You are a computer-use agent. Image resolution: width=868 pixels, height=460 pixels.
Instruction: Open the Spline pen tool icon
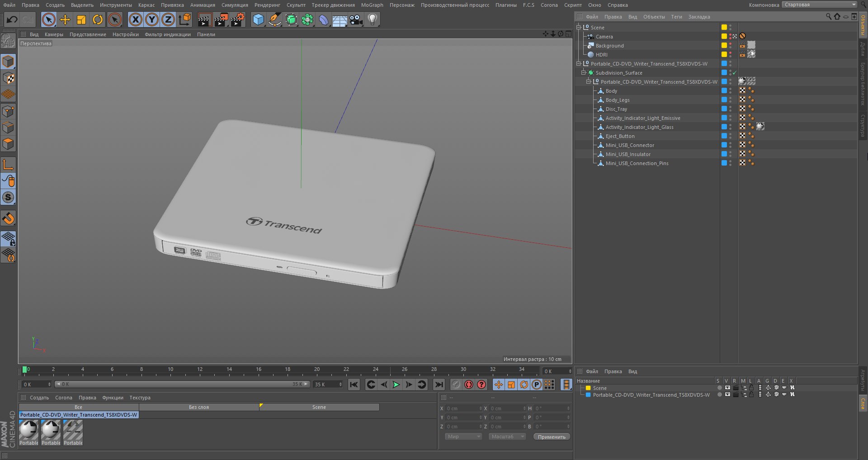tap(274, 19)
